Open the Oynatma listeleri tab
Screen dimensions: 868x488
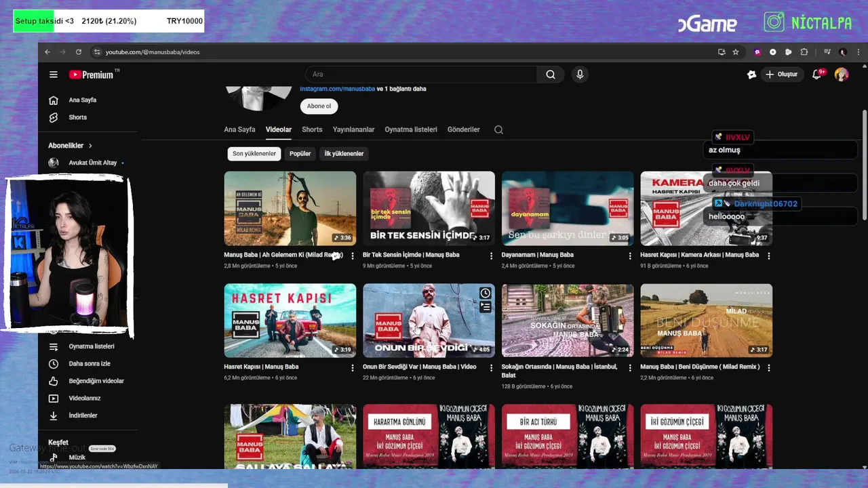(x=411, y=129)
